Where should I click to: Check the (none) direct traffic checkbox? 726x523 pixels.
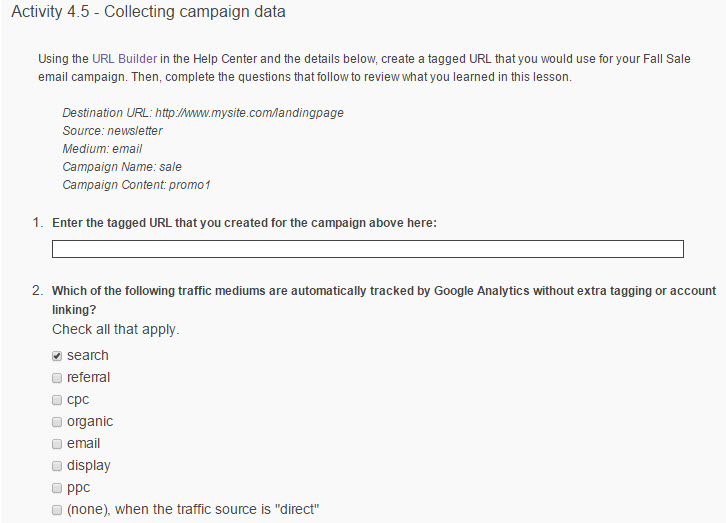[57, 510]
